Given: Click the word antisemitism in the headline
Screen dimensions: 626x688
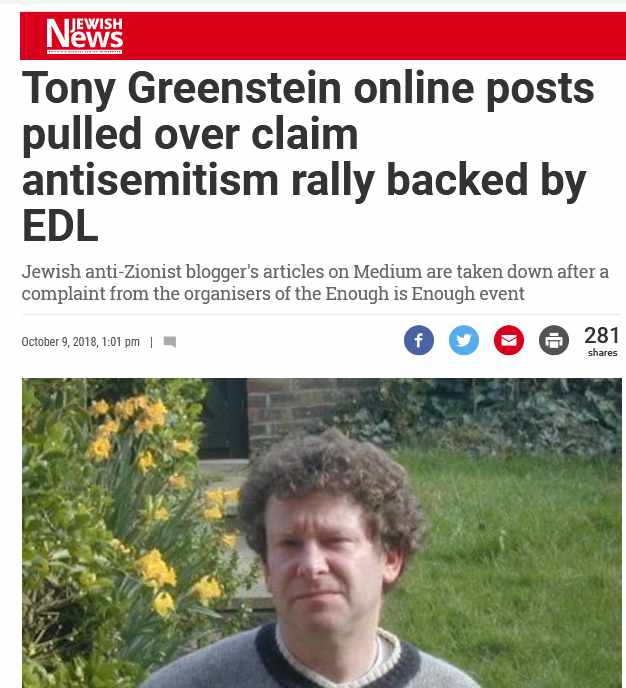Looking at the screenshot, I should [x=150, y=179].
